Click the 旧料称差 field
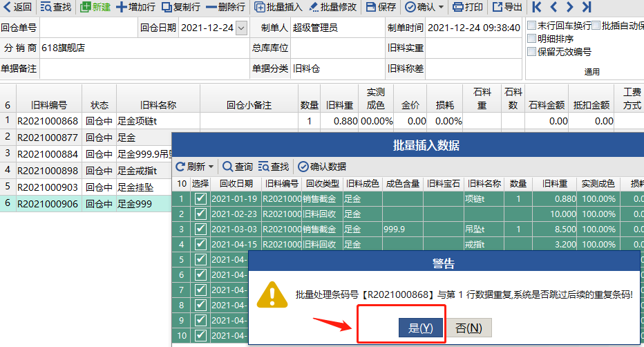 473,68
